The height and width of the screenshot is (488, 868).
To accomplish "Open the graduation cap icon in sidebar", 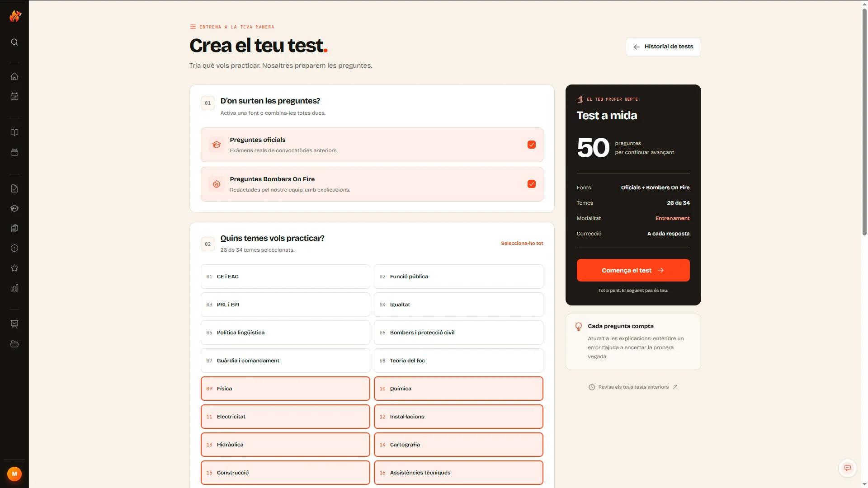I will tap(14, 208).
